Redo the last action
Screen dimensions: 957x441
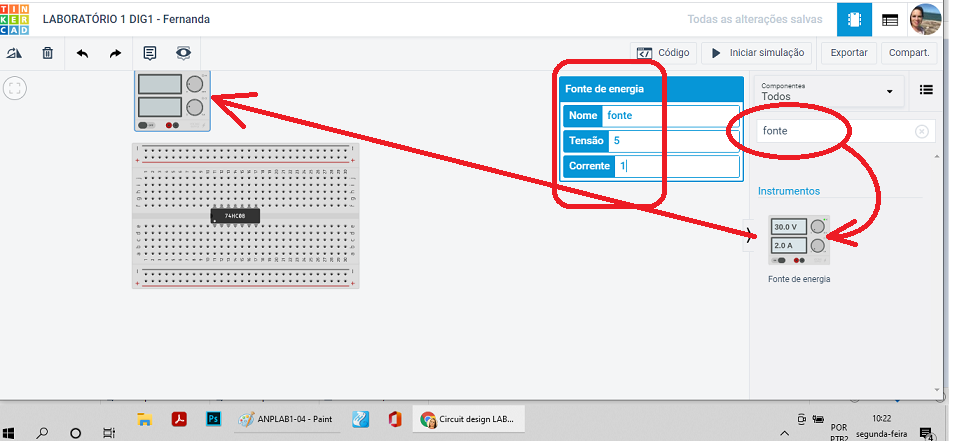click(x=115, y=53)
